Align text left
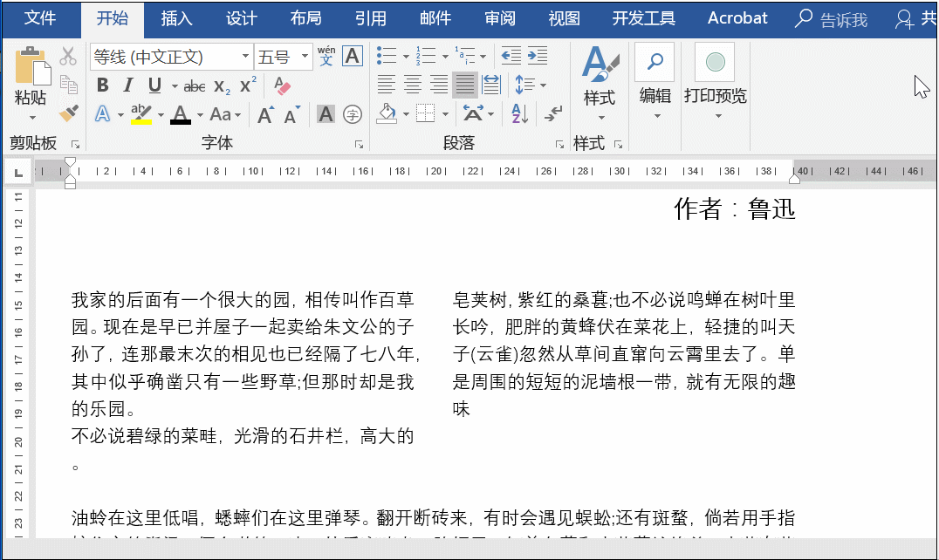Image resolution: width=939 pixels, height=560 pixels. [387, 85]
